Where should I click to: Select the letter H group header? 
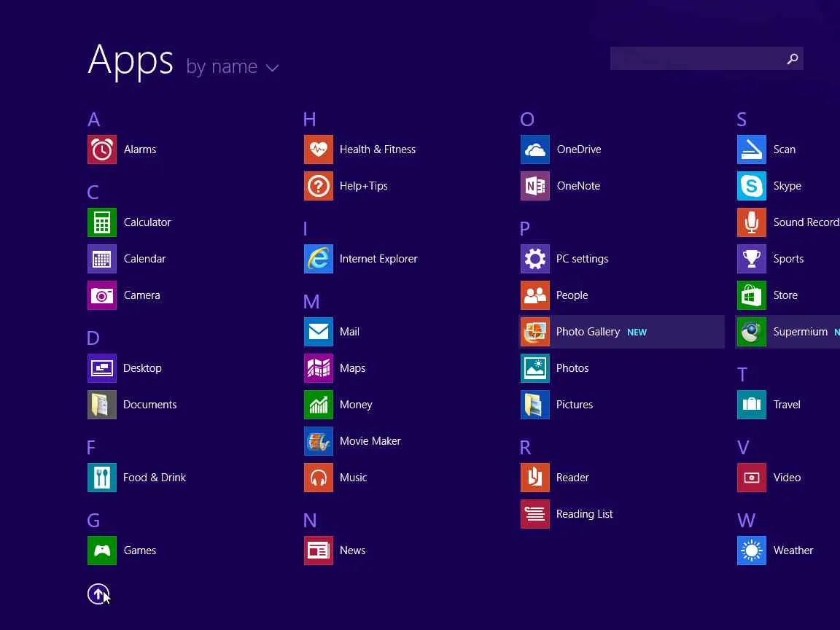309,120
